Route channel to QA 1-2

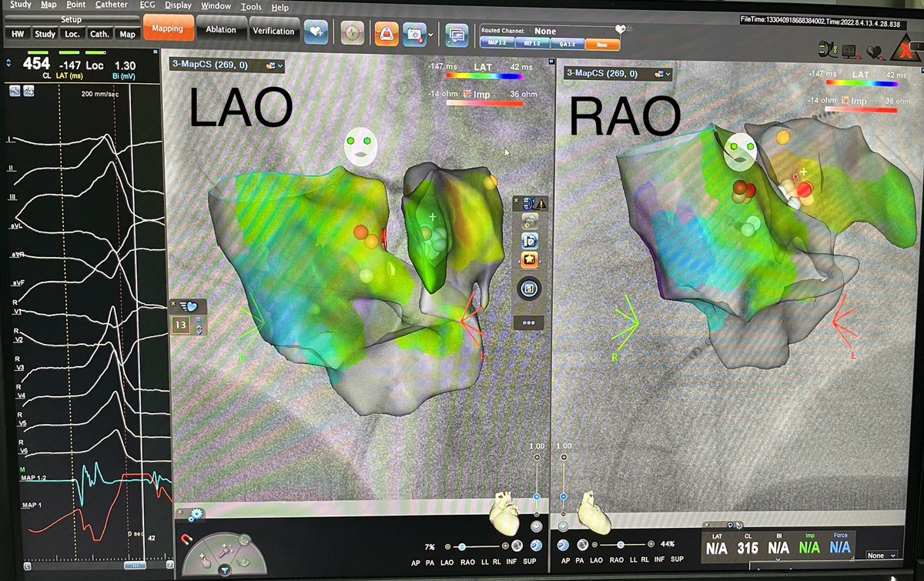tap(566, 44)
